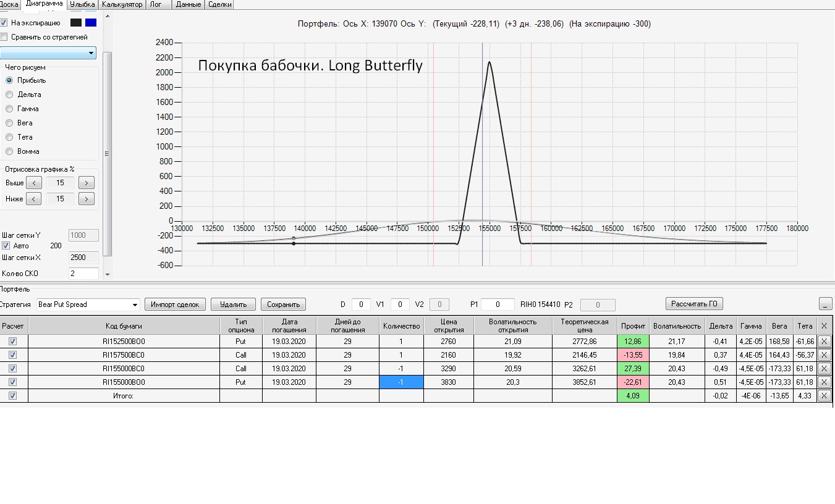Switch to the Диаграмма tab
Screen dimensions: 835x504
tap(44, 4)
